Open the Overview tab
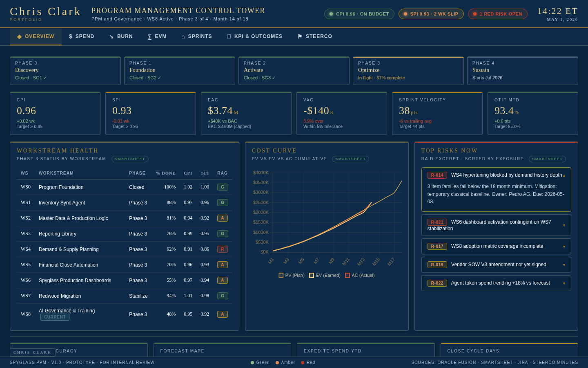588x368 pixels. point(36,36)
